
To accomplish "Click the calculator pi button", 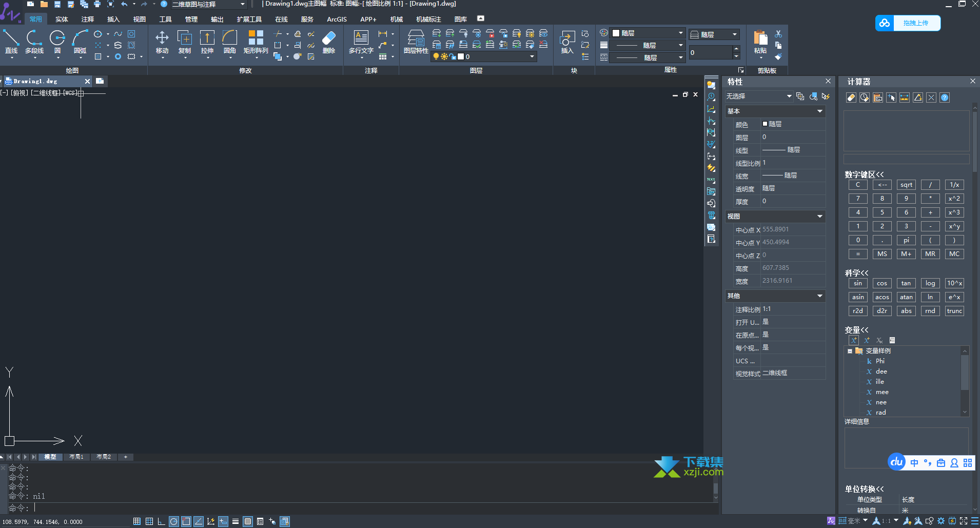I will click(x=906, y=240).
